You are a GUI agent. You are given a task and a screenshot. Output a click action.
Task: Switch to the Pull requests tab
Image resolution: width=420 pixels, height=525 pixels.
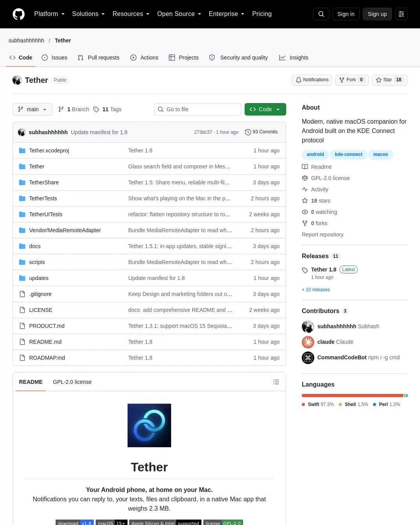coord(98,58)
